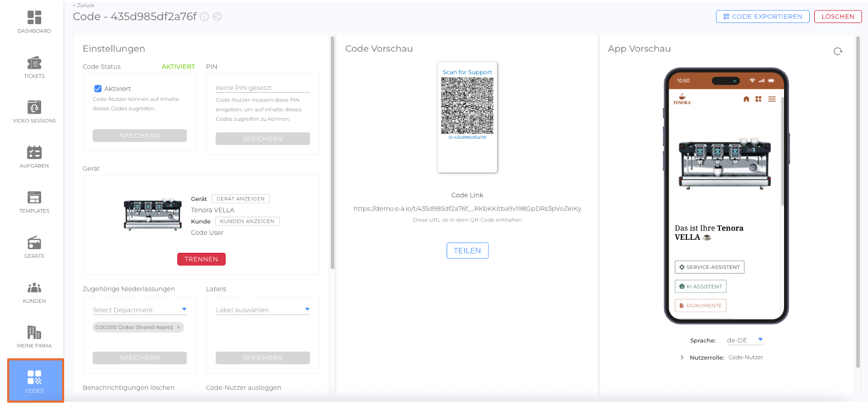Click the Aufgaben checklist icon
868x406 pixels.
coord(34,153)
